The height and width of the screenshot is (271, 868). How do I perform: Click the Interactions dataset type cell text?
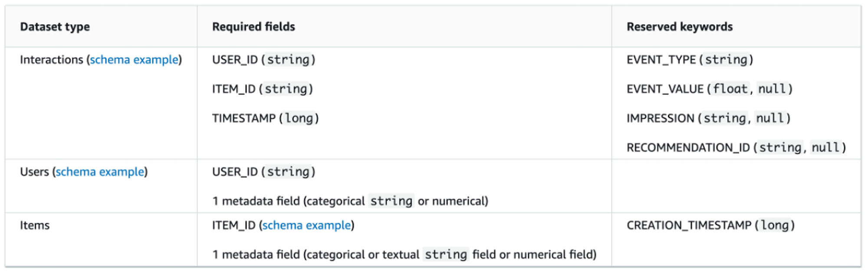click(51, 60)
